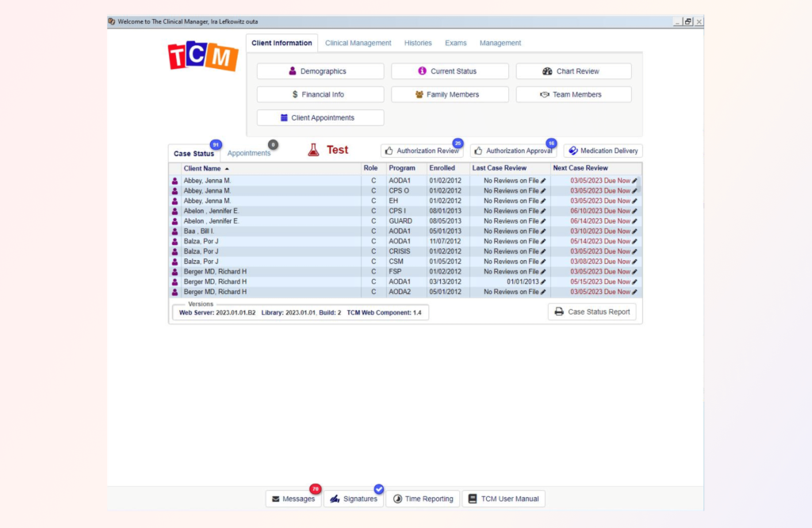
Task: Click the TCM logo icon
Action: tap(202, 56)
